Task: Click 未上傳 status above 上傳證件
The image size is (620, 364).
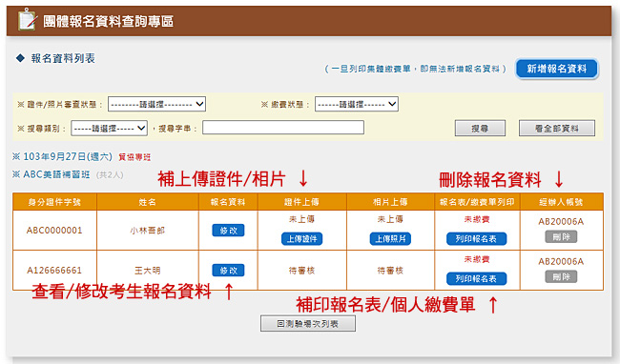Action: click(301, 219)
